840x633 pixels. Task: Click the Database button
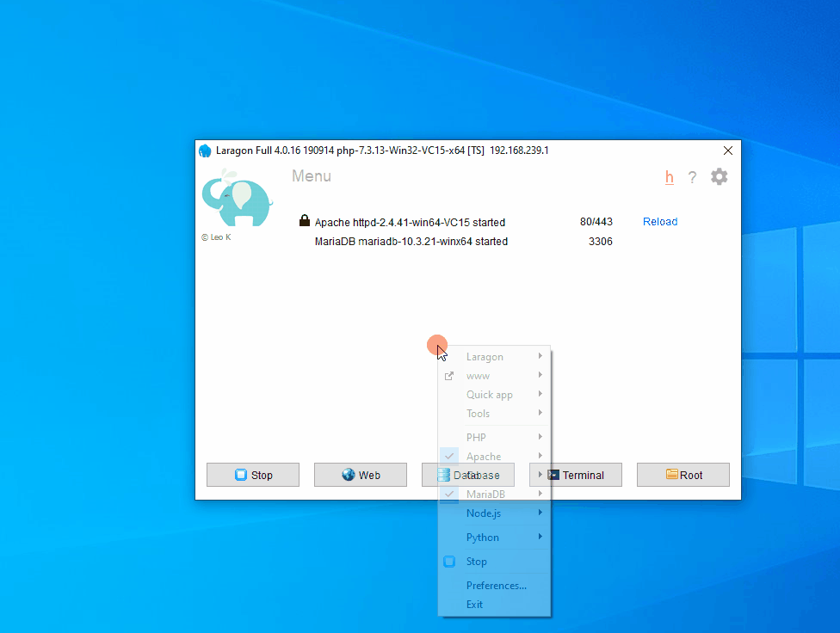point(468,475)
